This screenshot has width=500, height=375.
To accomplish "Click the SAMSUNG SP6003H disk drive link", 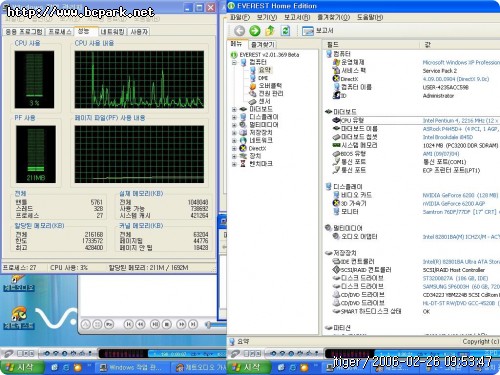I will coord(461,286).
